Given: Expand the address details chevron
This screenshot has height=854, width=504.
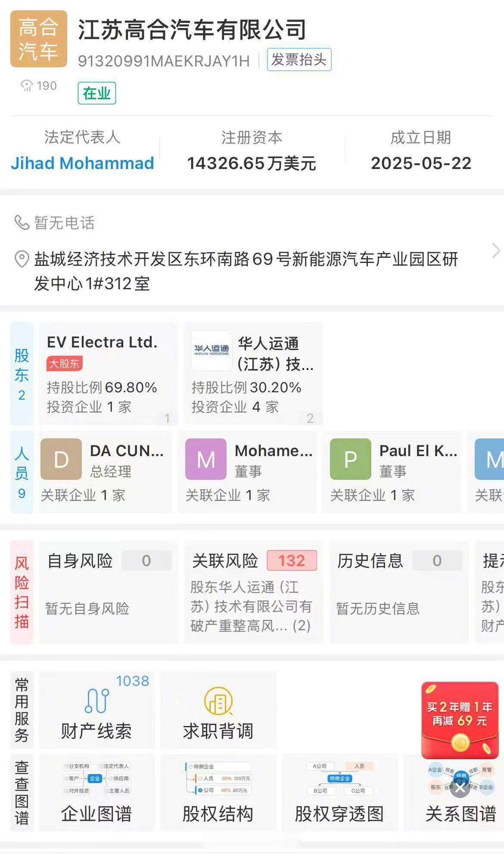Looking at the screenshot, I should tap(495, 250).
